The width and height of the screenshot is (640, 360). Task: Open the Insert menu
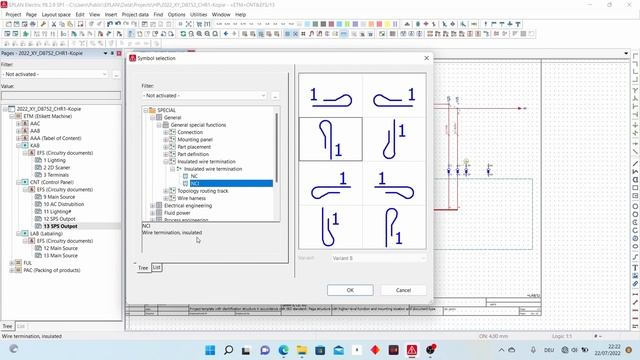tap(111, 15)
